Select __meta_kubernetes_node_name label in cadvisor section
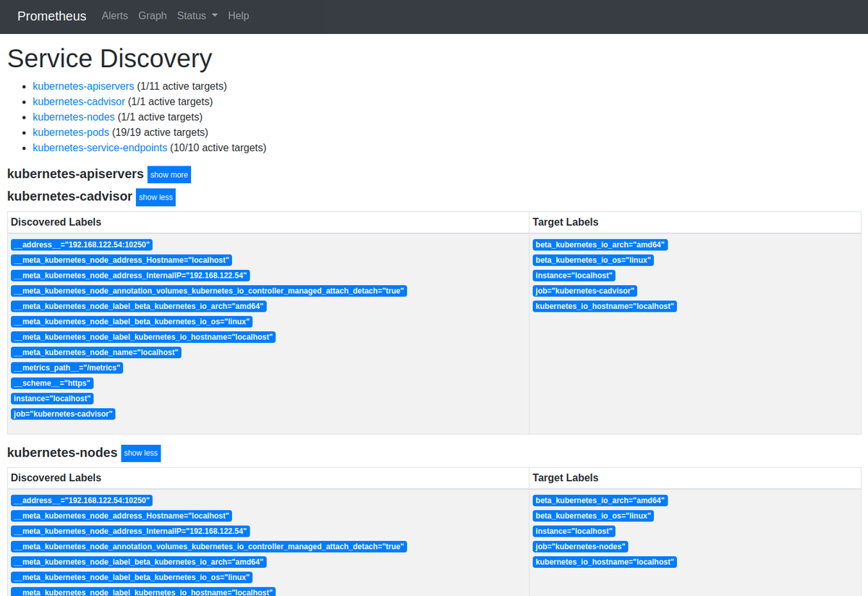Image resolution: width=868 pixels, height=596 pixels. click(x=96, y=352)
